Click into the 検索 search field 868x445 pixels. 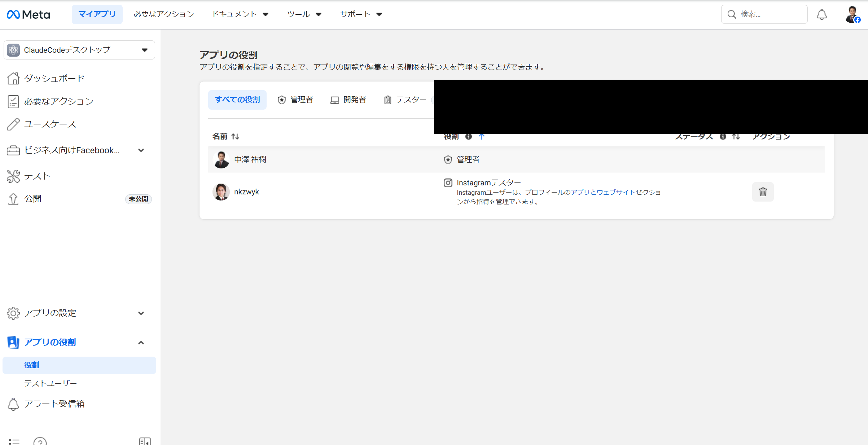(x=764, y=14)
